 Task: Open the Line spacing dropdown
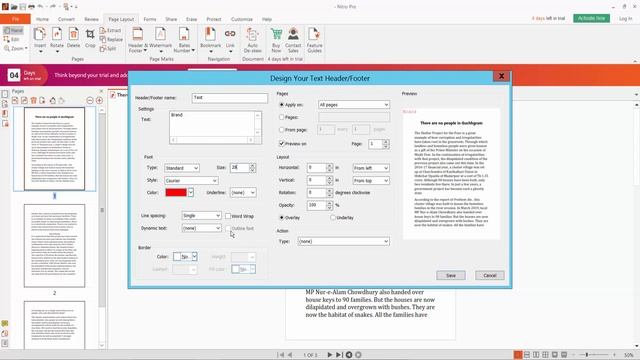coord(201,216)
